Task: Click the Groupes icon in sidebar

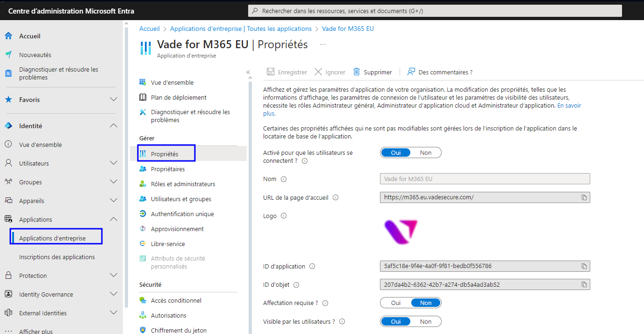Action: click(8, 182)
